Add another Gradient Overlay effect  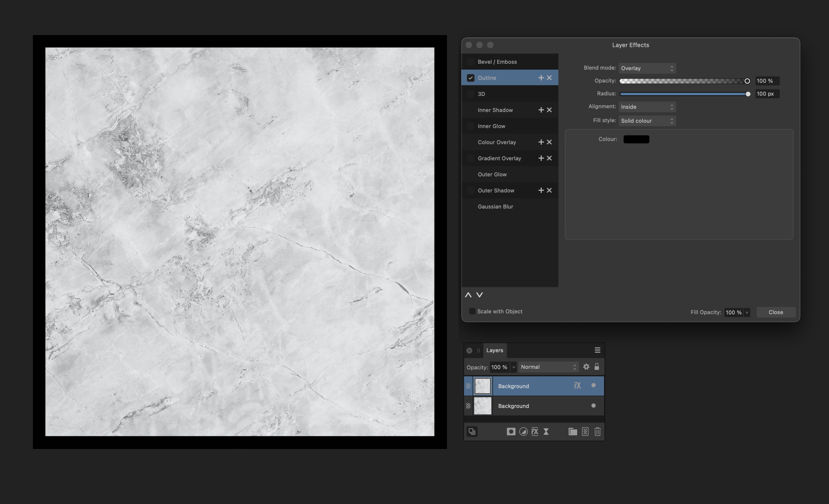(x=541, y=158)
